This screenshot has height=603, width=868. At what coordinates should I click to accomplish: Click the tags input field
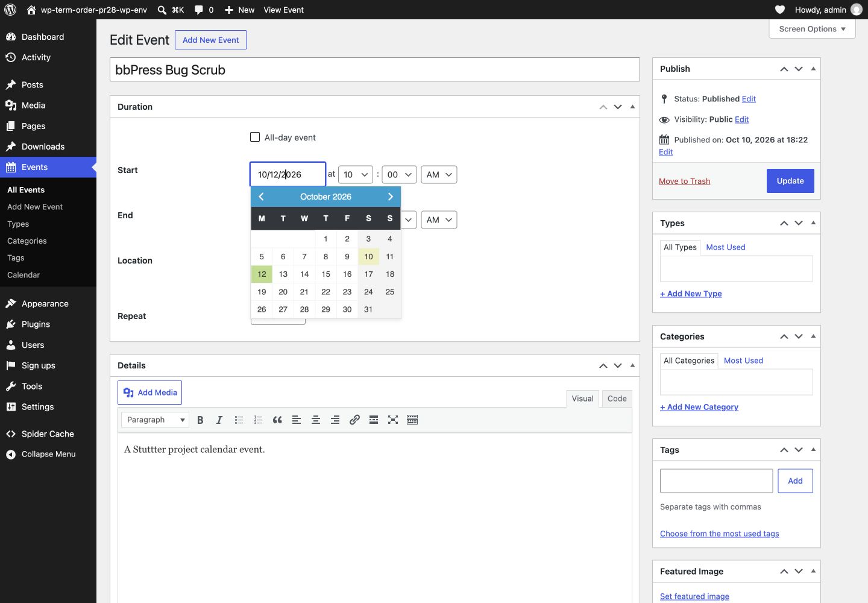(x=716, y=481)
